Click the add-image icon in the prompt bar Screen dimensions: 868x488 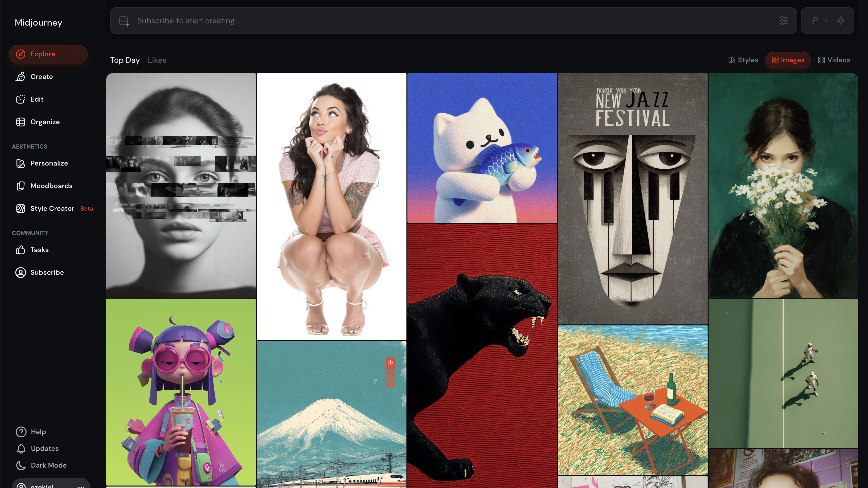124,21
